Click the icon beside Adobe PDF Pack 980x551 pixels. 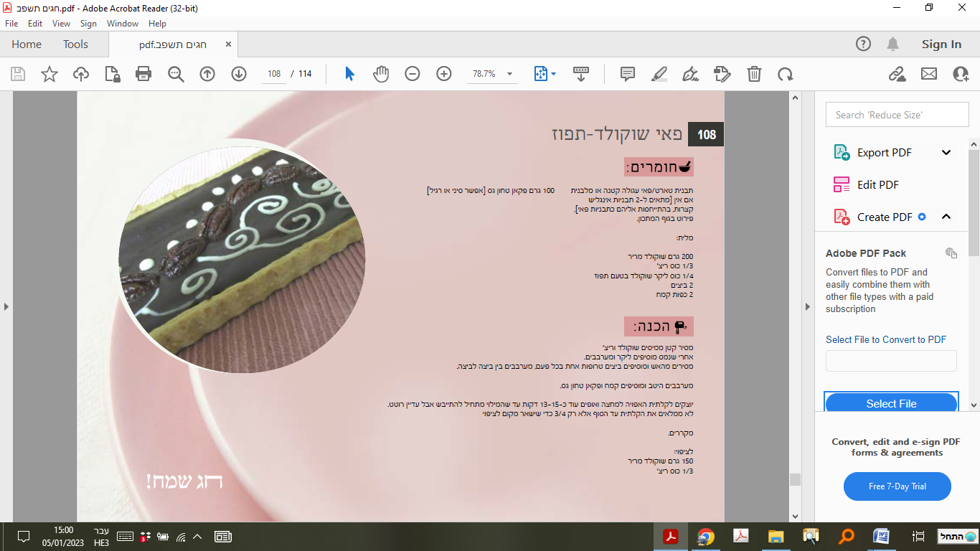pos(951,253)
